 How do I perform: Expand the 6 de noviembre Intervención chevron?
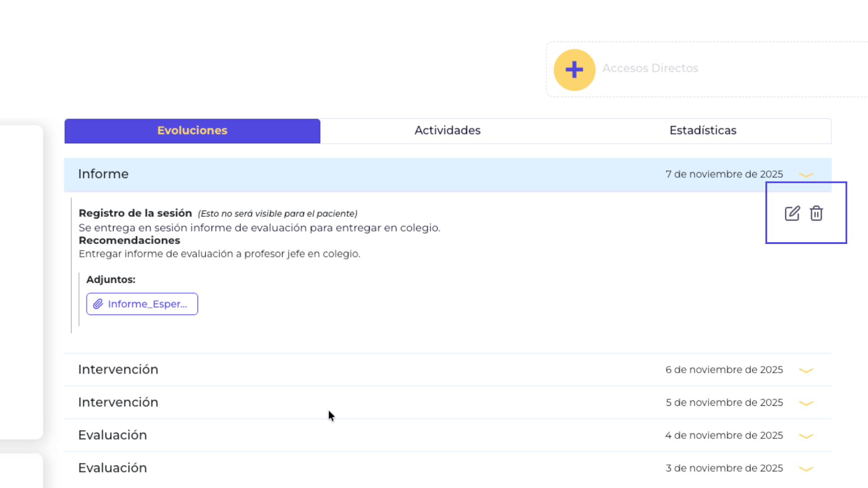[806, 371]
